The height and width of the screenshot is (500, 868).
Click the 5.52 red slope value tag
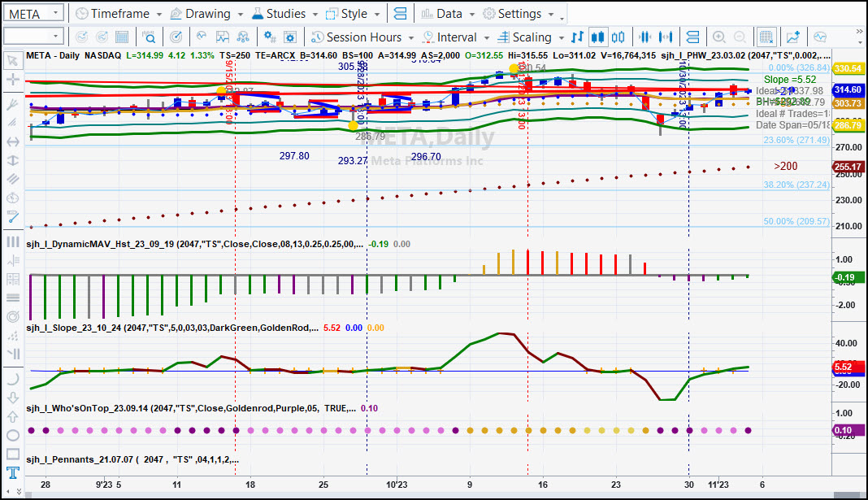click(848, 367)
